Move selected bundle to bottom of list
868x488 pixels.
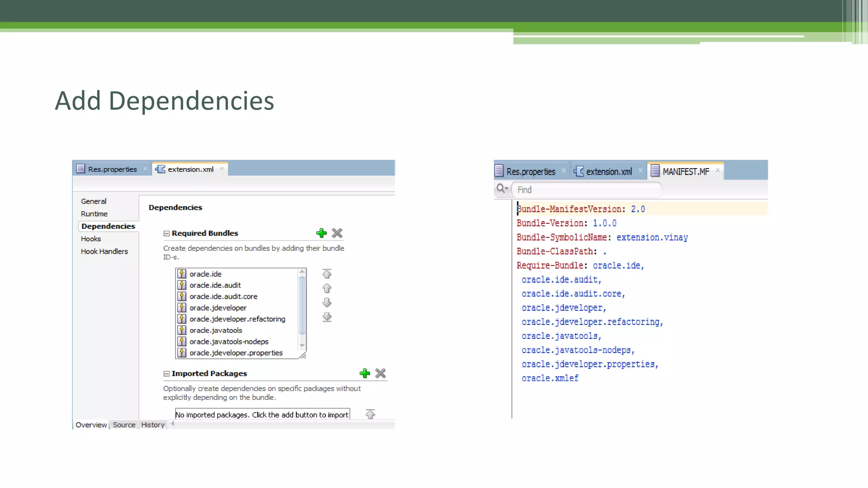tap(327, 317)
